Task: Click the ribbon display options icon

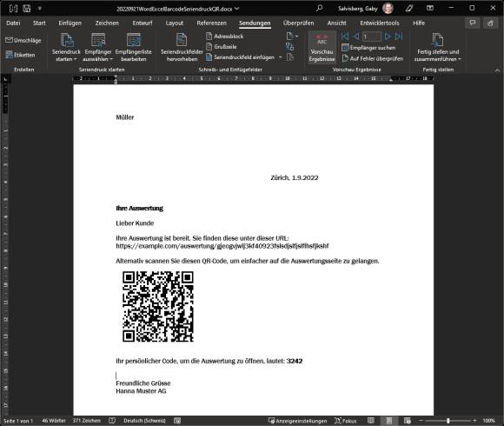Action: tap(430, 8)
